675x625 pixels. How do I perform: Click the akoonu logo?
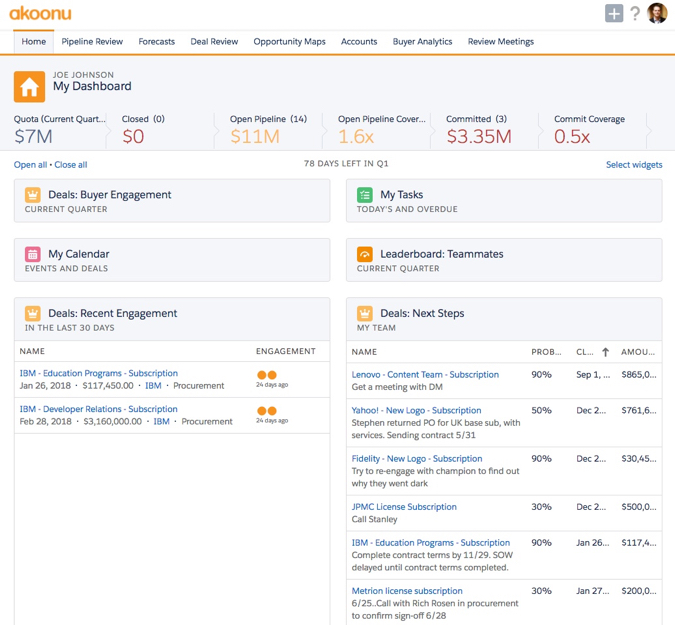[40, 13]
